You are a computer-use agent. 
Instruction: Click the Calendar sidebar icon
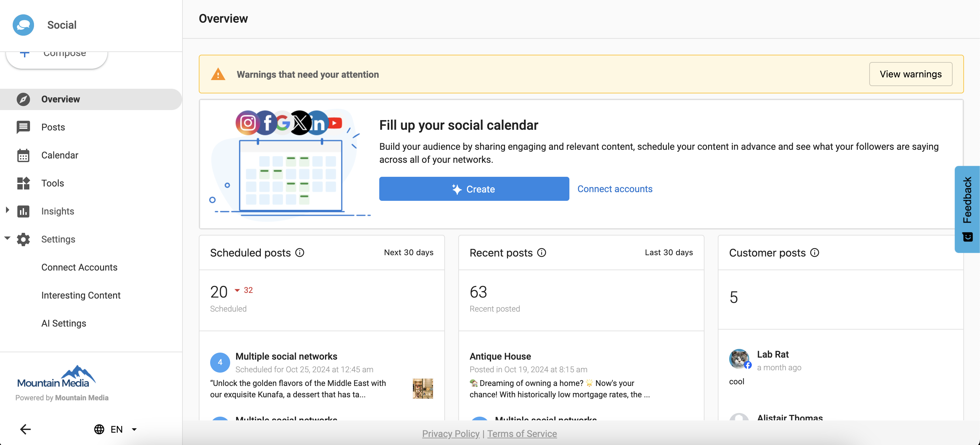23,155
